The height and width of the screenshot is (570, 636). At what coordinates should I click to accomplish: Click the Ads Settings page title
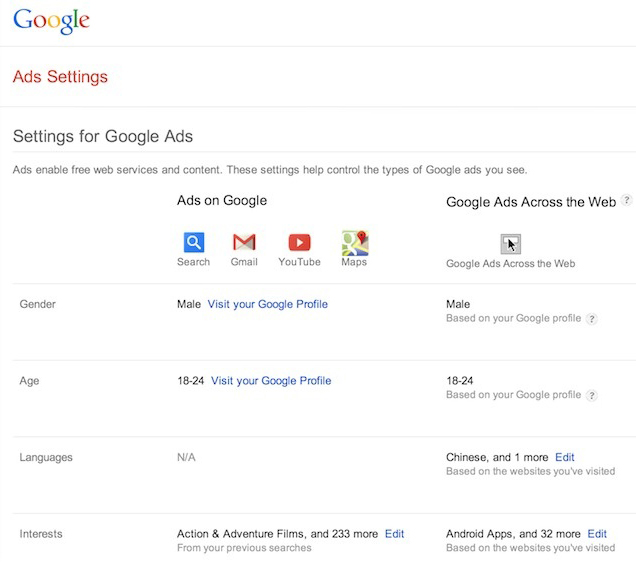click(60, 77)
